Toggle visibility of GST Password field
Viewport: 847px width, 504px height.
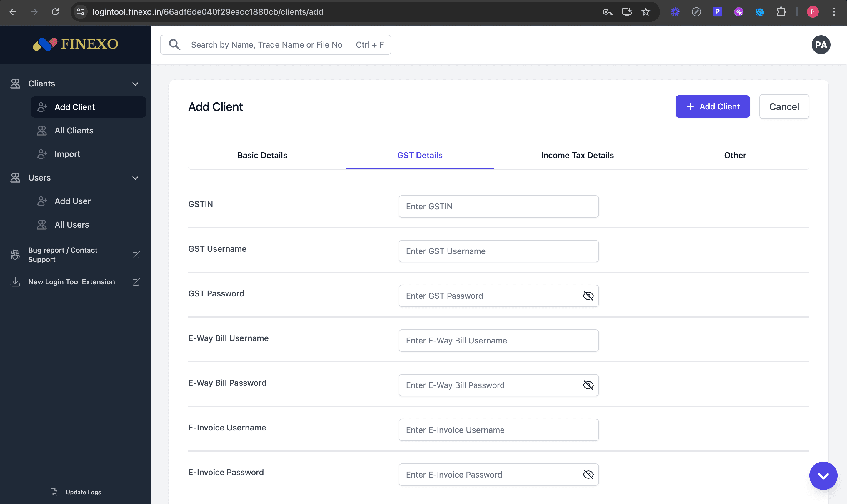[x=588, y=296]
